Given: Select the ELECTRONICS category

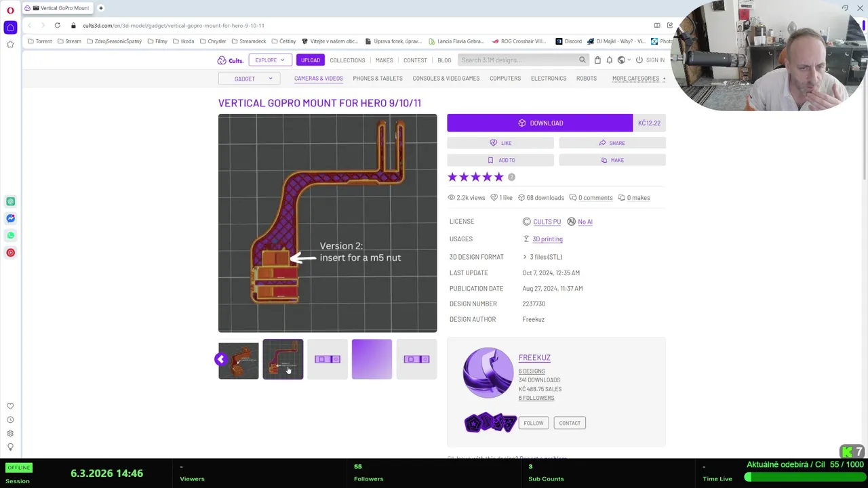Looking at the screenshot, I should (549, 78).
